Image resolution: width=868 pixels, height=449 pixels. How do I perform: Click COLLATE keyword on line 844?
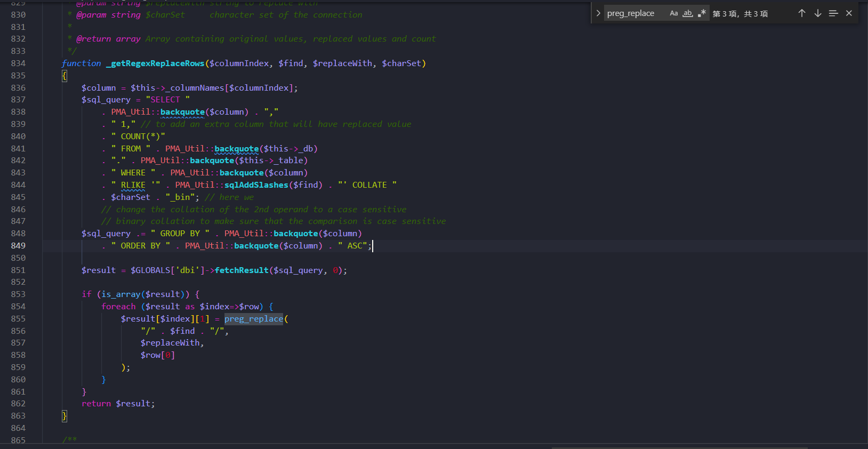click(x=369, y=185)
